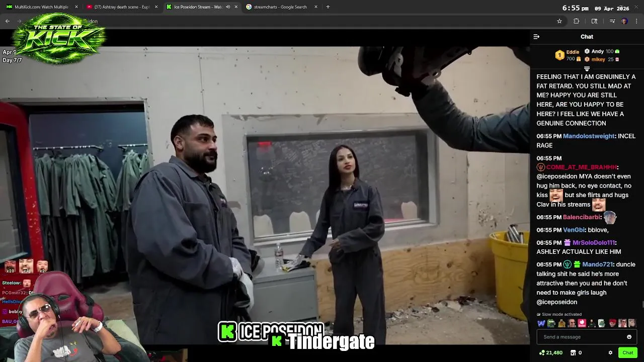Open the browser media control icon
The height and width of the screenshot is (362, 644).
coord(612,21)
